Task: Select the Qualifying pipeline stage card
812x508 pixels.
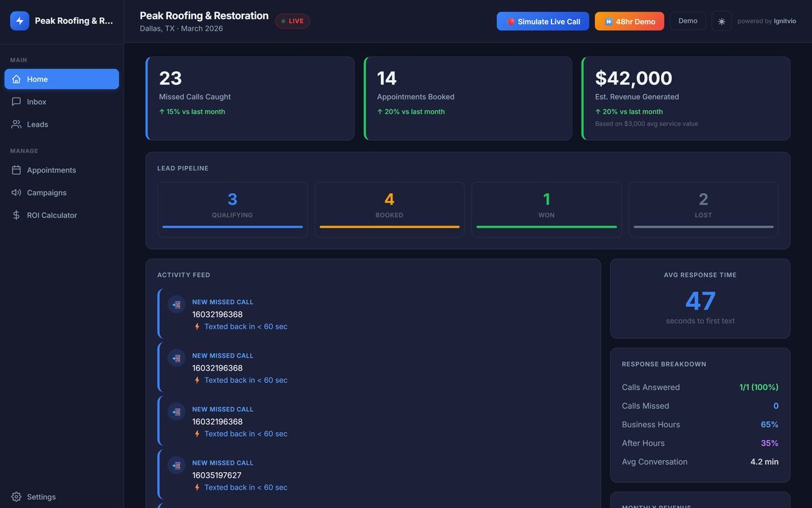Action: tap(232, 209)
